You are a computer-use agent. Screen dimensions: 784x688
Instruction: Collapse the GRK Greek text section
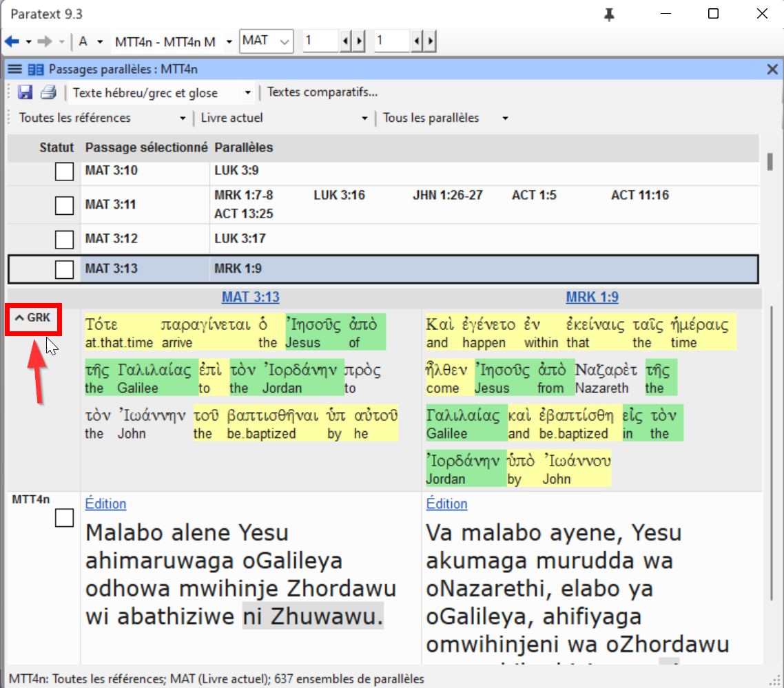[x=33, y=318]
